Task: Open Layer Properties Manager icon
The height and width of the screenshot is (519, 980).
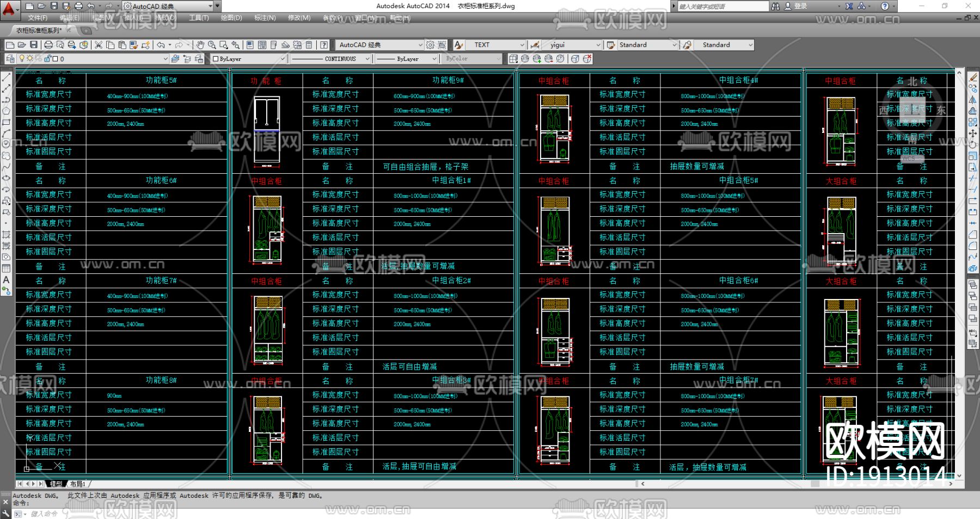Action: point(10,59)
